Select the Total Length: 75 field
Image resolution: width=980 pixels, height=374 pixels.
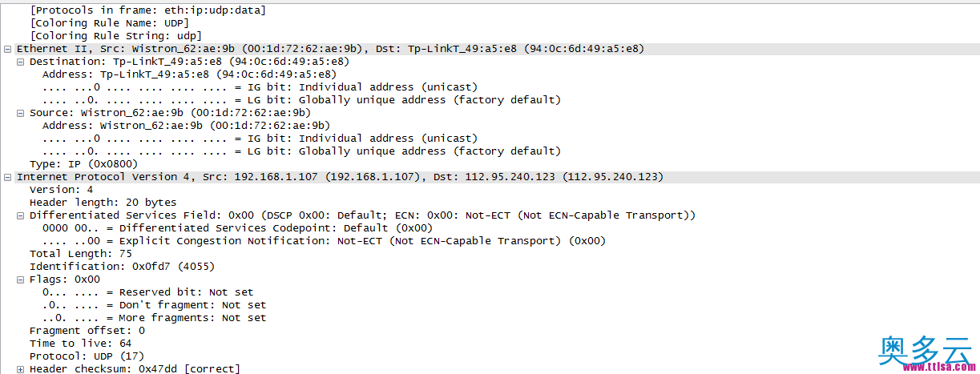coord(81,253)
